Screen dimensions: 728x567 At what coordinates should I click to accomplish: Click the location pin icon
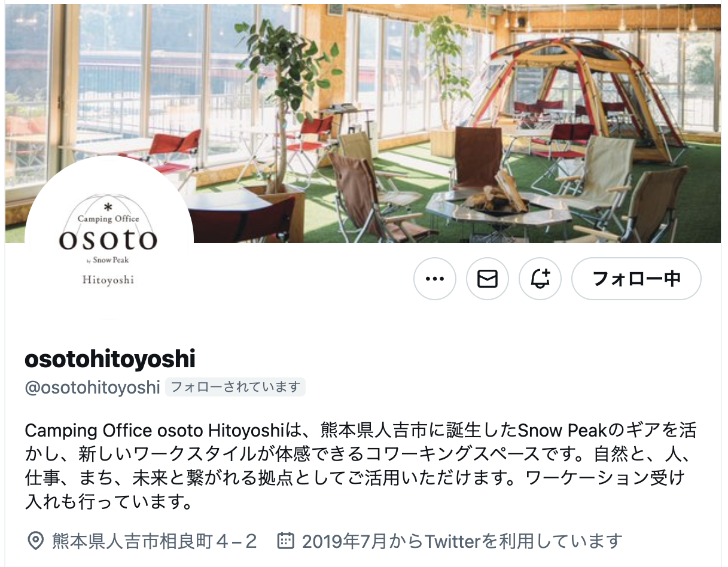tap(36, 541)
